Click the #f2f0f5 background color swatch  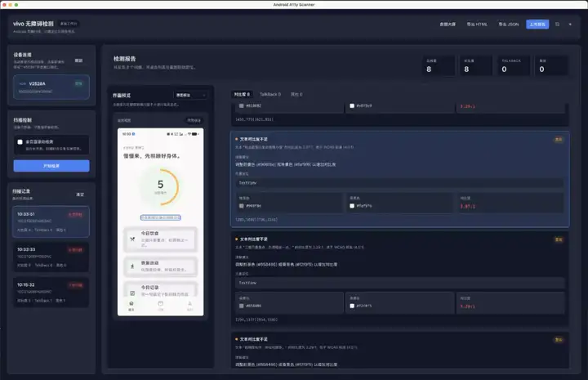click(352, 306)
